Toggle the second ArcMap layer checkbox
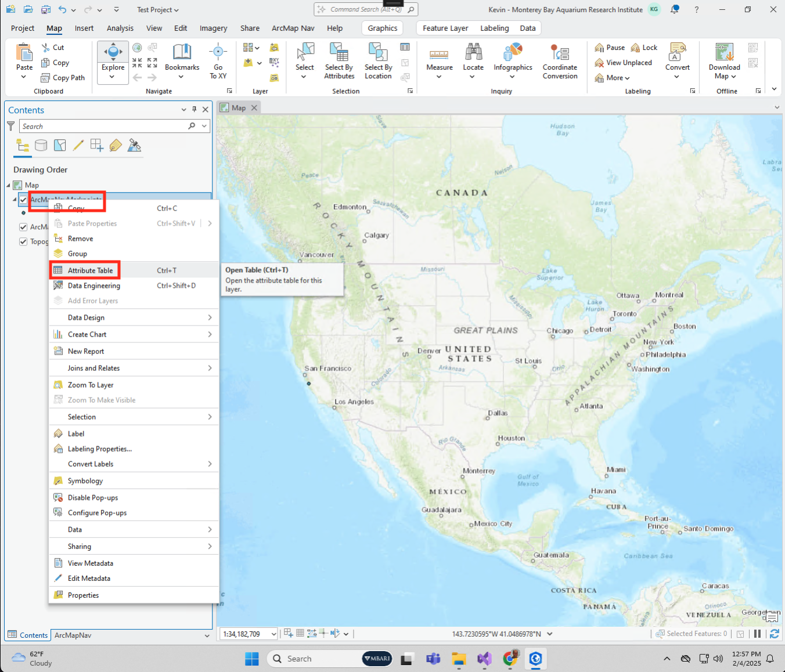The image size is (785, 672). [x=23, y=227]
